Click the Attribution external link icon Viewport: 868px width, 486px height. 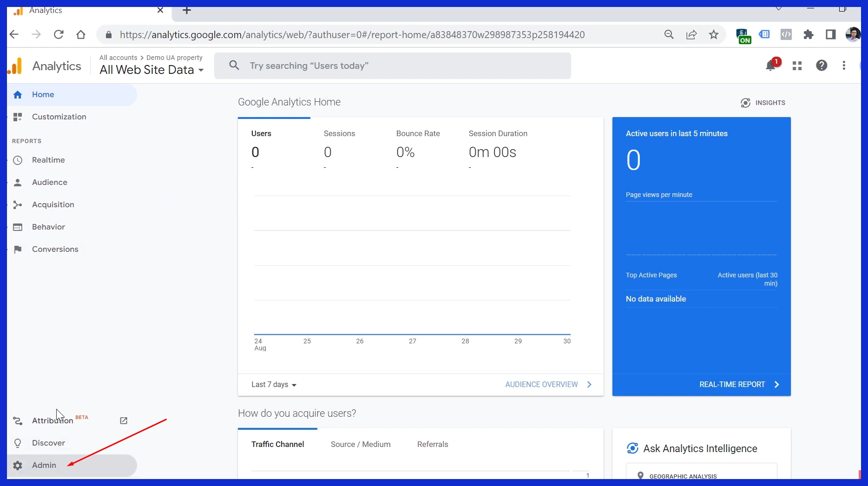point(124,420)
